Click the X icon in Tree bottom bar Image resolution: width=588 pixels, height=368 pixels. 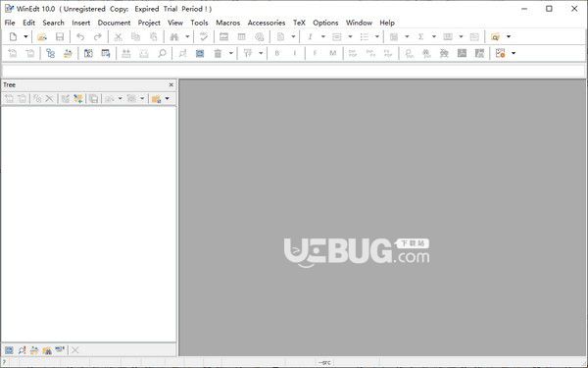(75, 350)
